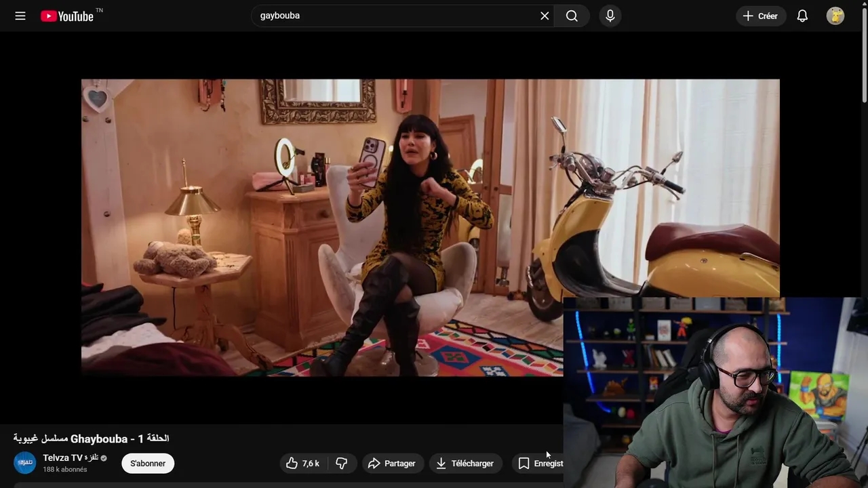868x488 pixels.
Task: Clear the search box text
Action: pyautogui.click(x=545, y=16)
